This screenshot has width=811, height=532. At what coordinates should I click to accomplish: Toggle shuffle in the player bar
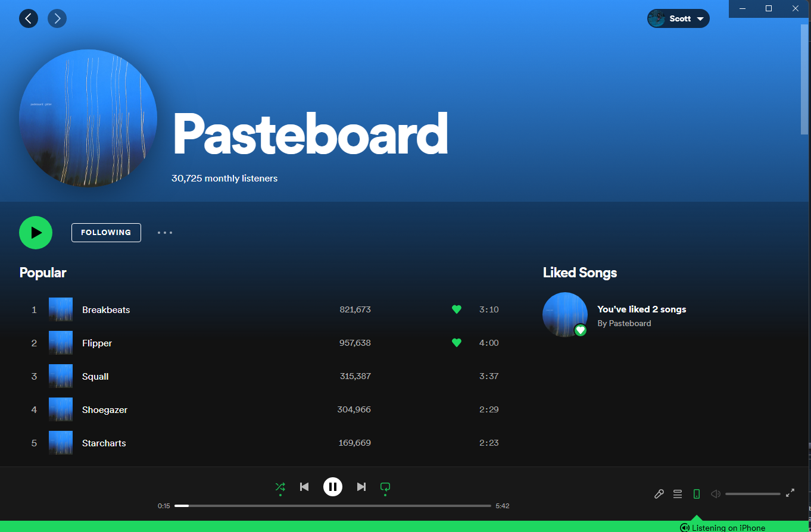(280, 487)
